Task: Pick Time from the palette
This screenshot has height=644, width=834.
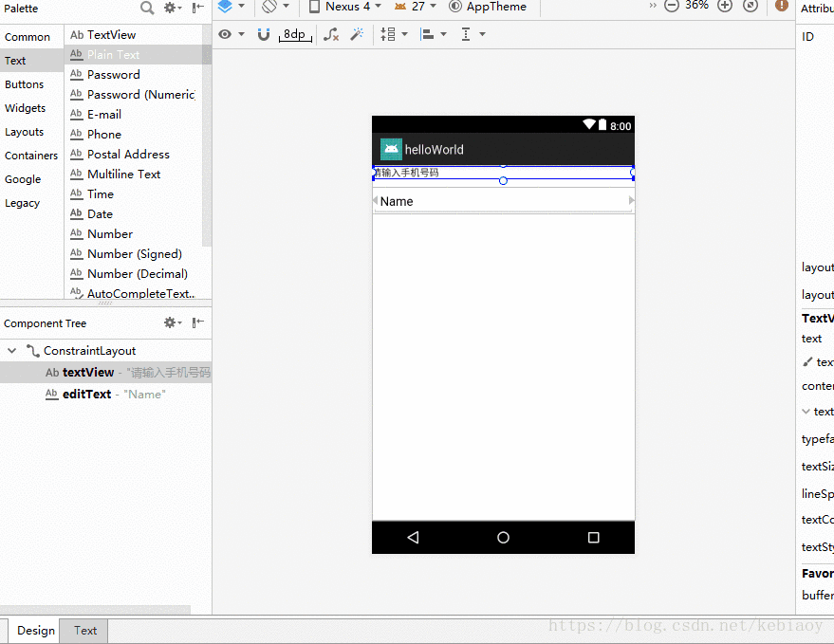Action: (x=133, y=194)
